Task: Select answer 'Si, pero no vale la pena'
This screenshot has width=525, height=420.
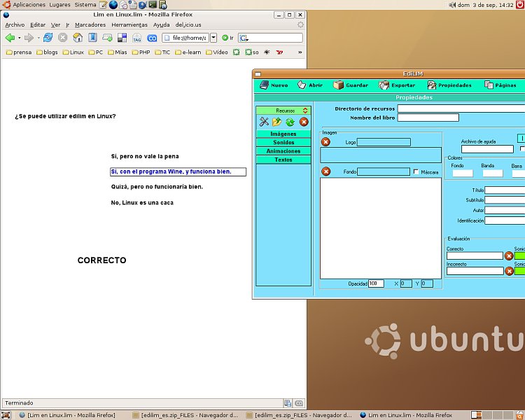Action: coord(145,156)
